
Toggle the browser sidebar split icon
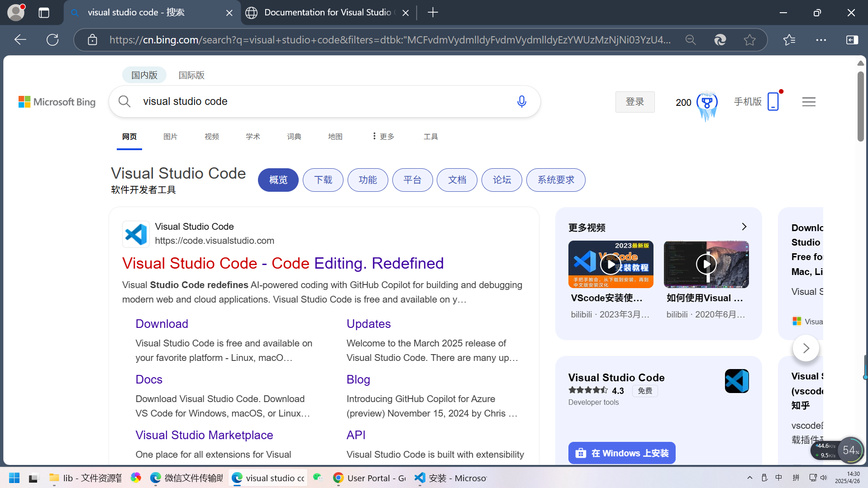click(x=852, y=40)
